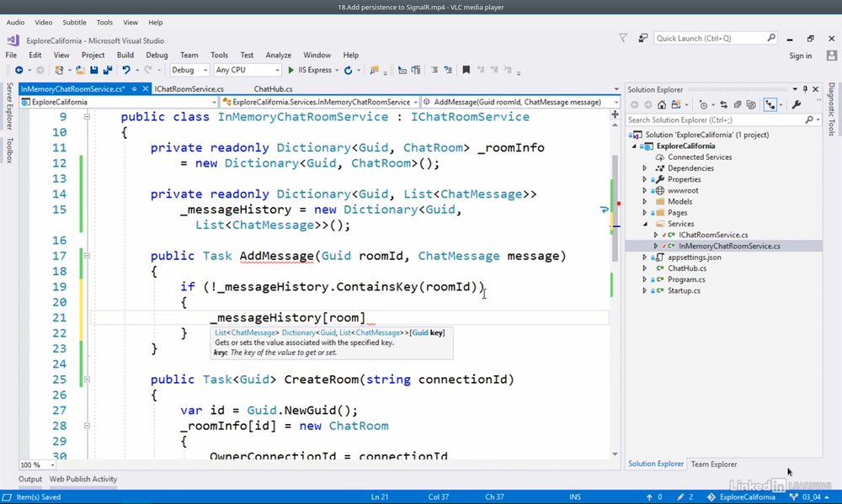Viewport: 842px width, 504px height.
Task: Click the Solutions and Folders switch icon
Action: [x=676, y=104]
